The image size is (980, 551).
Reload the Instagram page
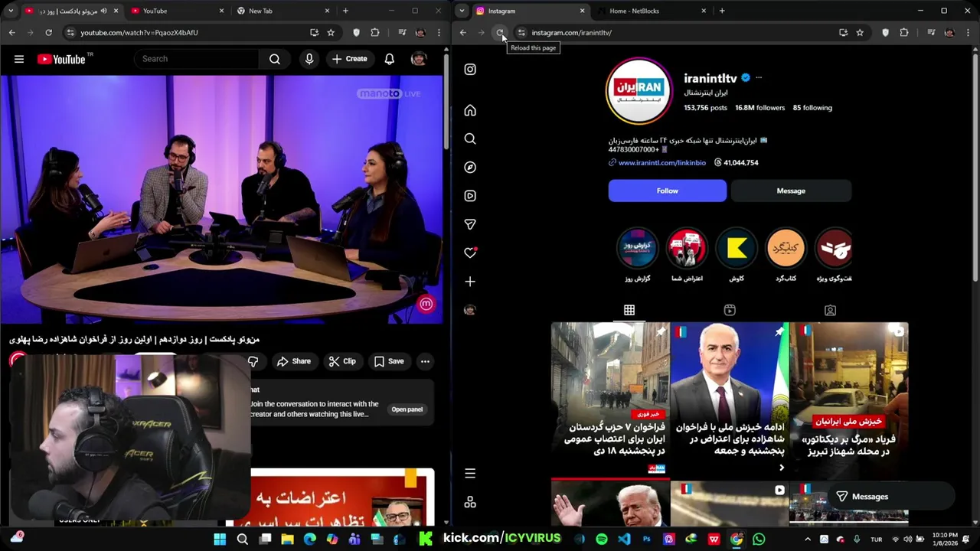click(x=500, y=32)
